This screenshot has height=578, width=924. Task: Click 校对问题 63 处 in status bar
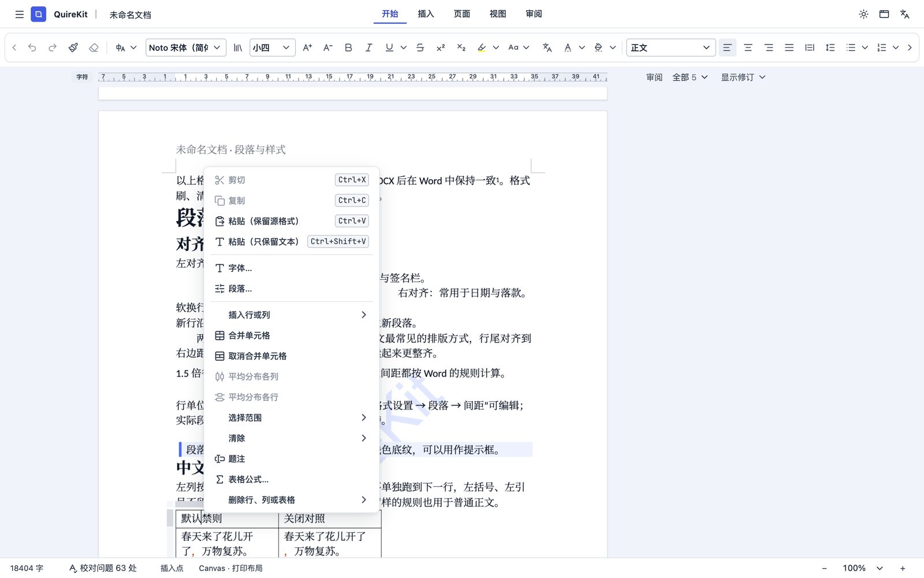[x=103, y=568]
